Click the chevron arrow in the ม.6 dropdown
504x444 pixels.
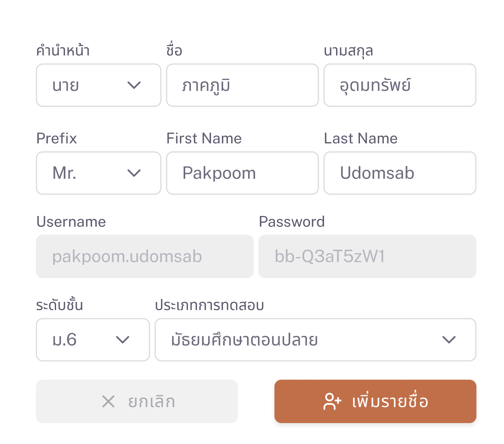pyautogui.click(x=123, y=340)
